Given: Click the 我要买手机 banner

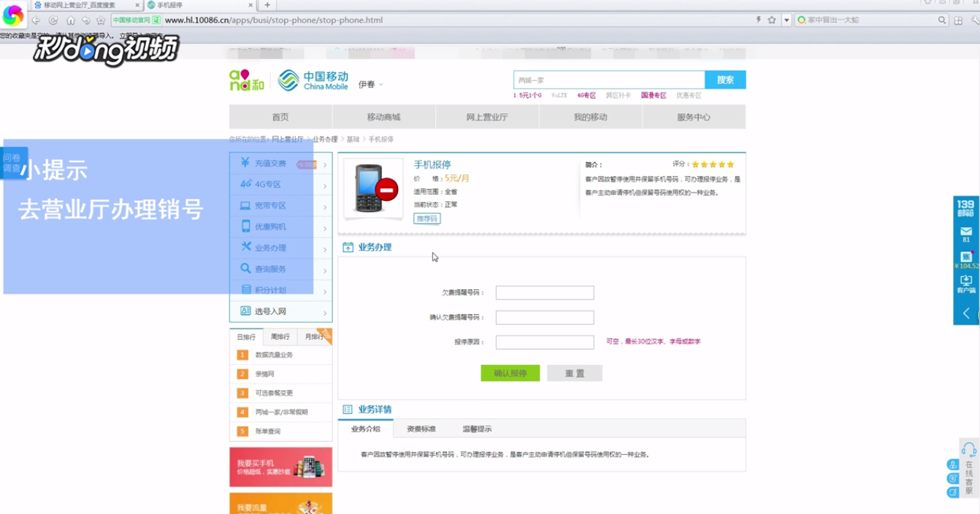Looking at the screenshot, I should point(281,467).
